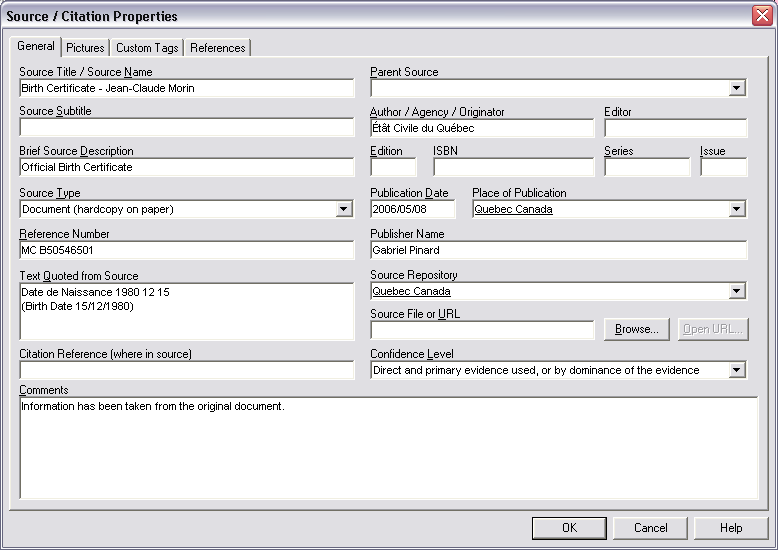
Task: Focus the Source Subtitle input field
Action: point(186,127)
